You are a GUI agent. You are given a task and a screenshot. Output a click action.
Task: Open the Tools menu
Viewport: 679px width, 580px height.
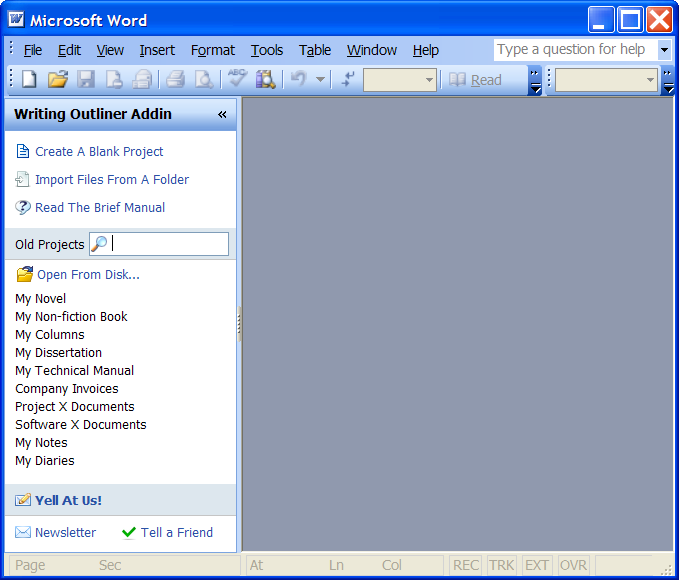coord(267,50)
